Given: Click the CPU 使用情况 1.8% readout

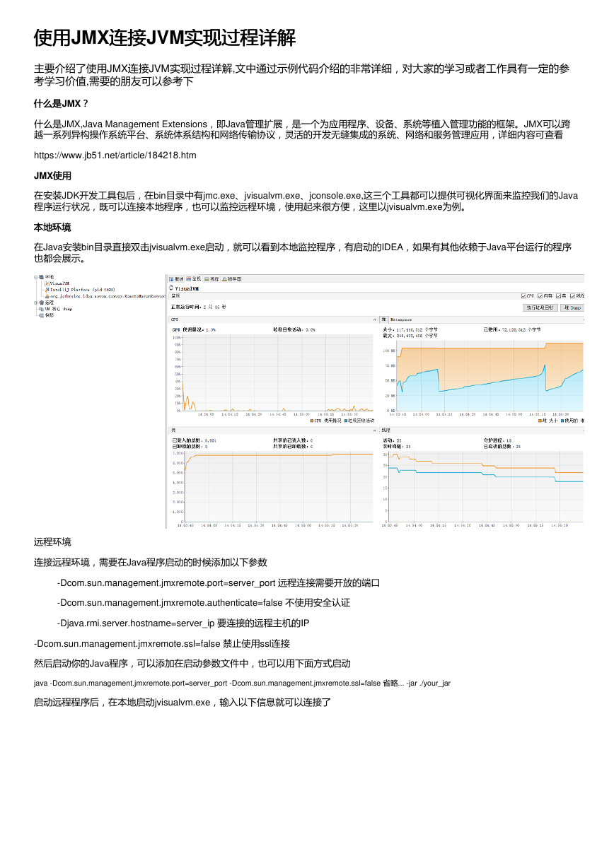Looking at the screenshot, I should point(194,329).
